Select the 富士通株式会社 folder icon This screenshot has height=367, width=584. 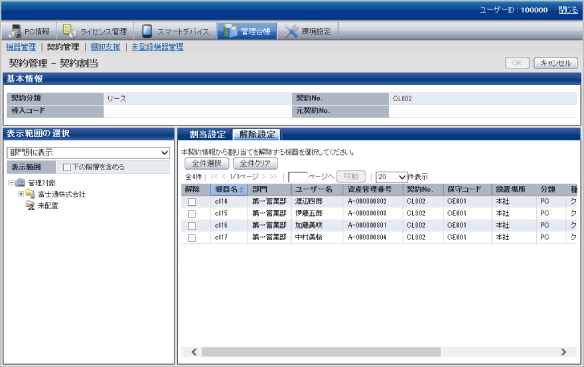coord(30,194)
